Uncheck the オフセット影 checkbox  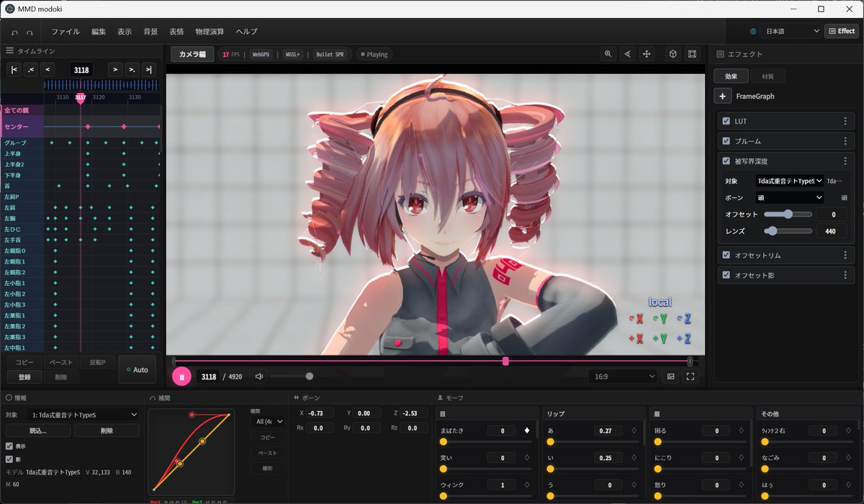[726, 275]
